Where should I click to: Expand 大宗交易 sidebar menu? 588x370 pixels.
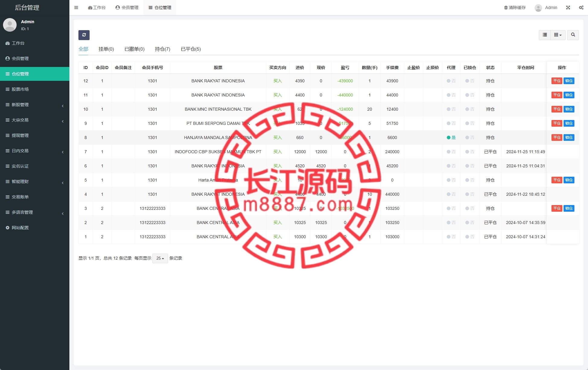click(35, 120)
